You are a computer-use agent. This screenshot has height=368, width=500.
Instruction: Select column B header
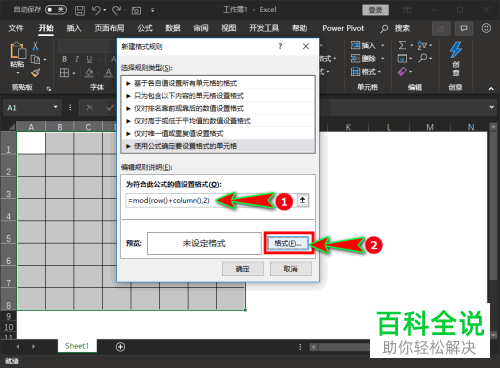(x=60, y=127)
